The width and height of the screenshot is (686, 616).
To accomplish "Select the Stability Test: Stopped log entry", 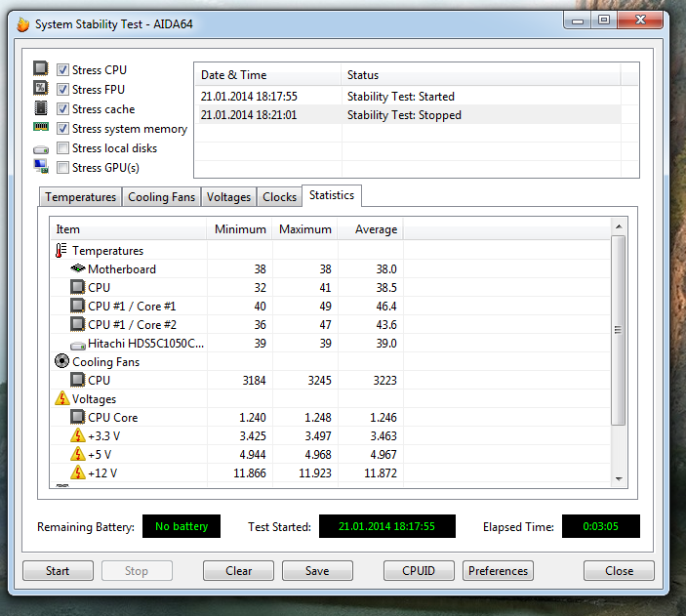I will (408, 114).
